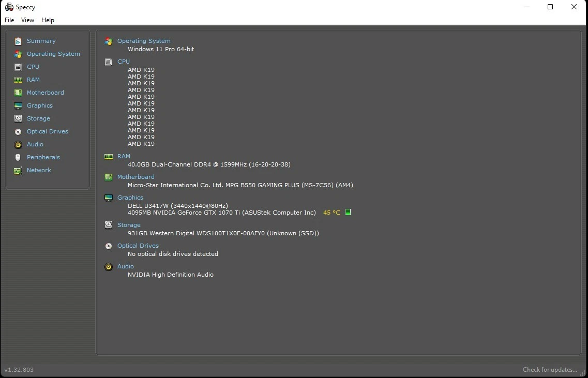Open the File menu
The height and width of the screenshot is (378, 588).
pos(9,20)
